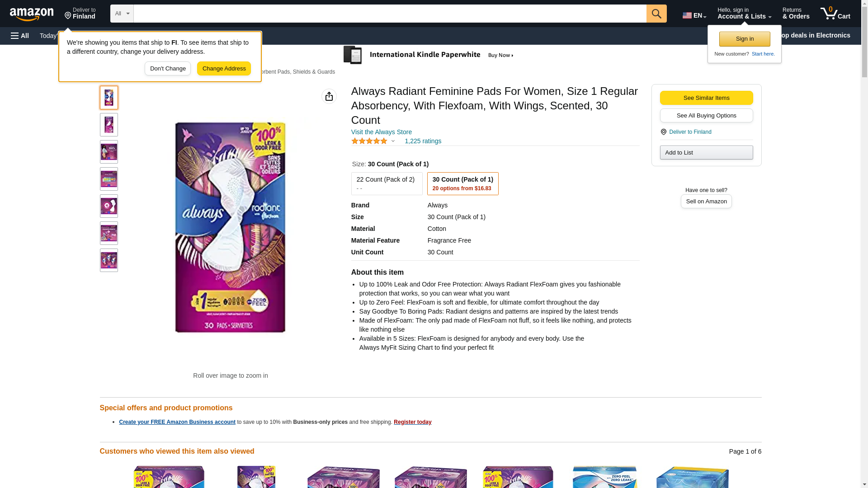This screenshot has height=488, width=868.
Task: Open the search category All dropdown
Action: 122,14
